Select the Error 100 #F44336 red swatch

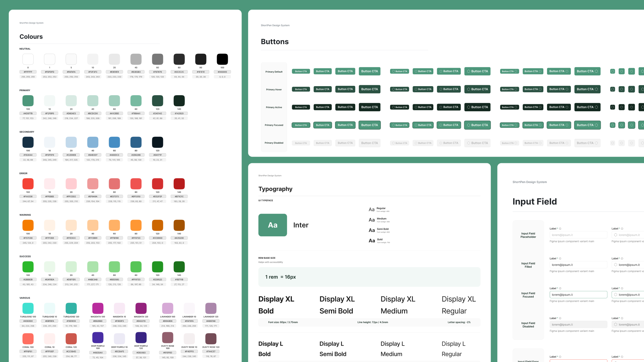[28, 184]
